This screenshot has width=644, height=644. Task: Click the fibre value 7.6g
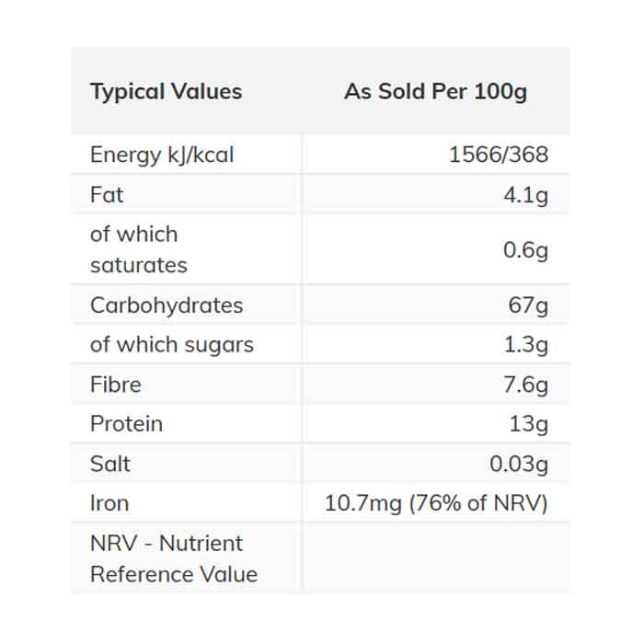525,385
